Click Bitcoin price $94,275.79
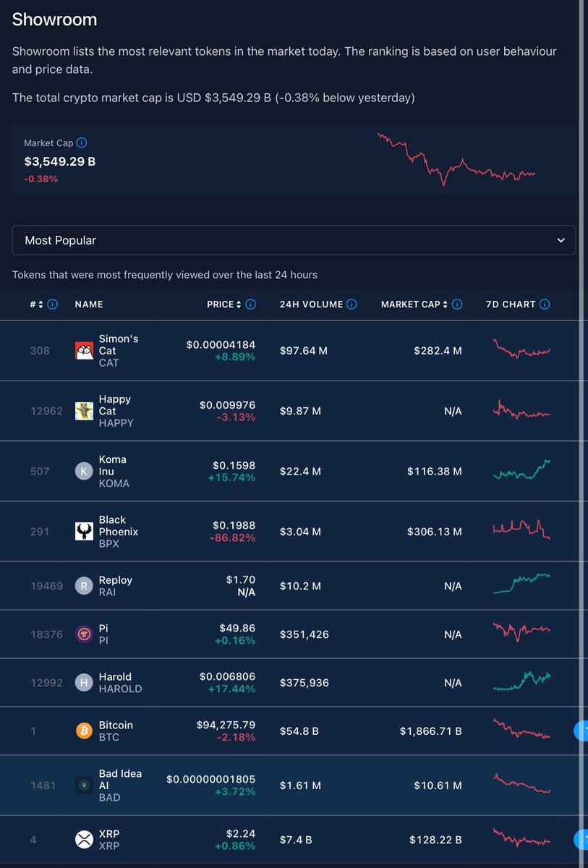The image size is (588, 868). click(226, 725)
